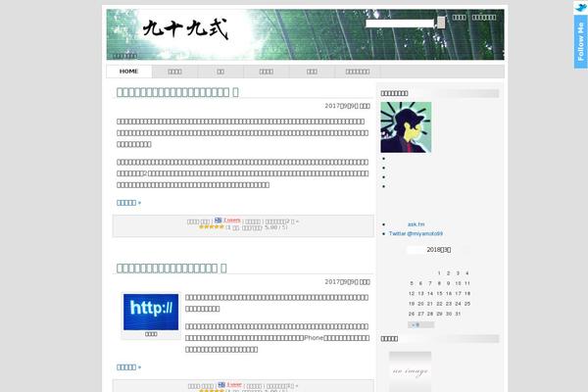Image resolution: width=588 pixels, height=392 pixels.
Task: Click the 2018 March calendar caption
Action: (439, 250)
